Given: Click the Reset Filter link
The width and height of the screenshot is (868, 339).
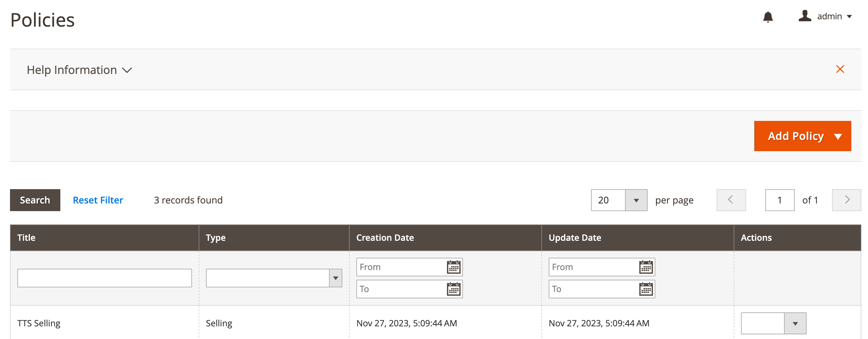Looking at the screenshot, I should click(98, 200).
